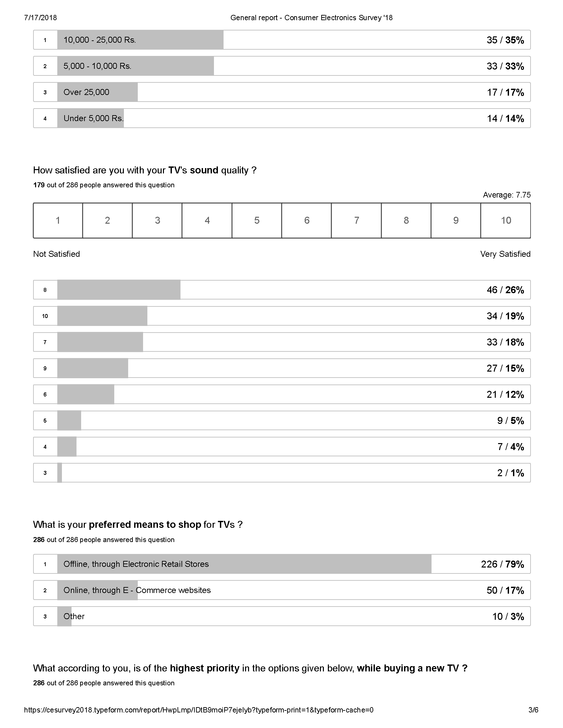Click the "General report - Consumer Electronics Survey '18" header
Screen dimensions: 563x728
click(x=311, y=18)
